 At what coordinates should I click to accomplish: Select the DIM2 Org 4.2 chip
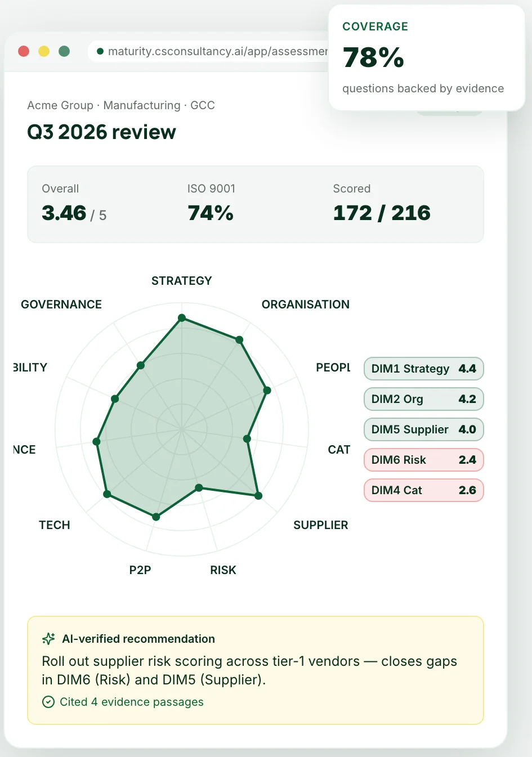(424, 399)
